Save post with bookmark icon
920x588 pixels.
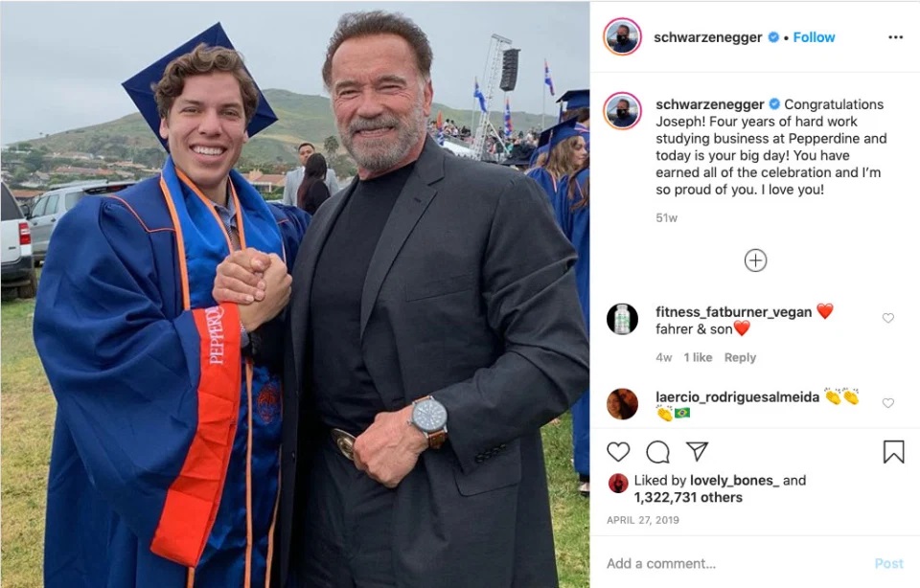click(x=893, y=452)
